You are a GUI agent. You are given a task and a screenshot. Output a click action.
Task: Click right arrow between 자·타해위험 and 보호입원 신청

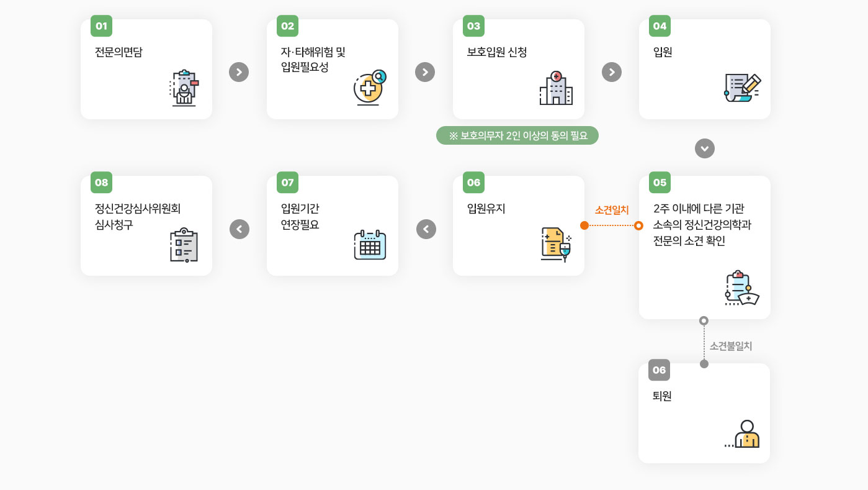[425, 72]
